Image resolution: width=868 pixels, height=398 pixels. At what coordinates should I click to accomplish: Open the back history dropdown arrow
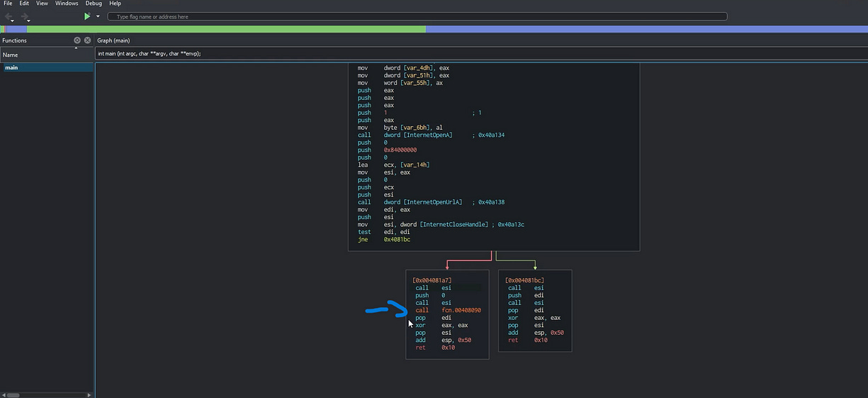tap(13, 21)
